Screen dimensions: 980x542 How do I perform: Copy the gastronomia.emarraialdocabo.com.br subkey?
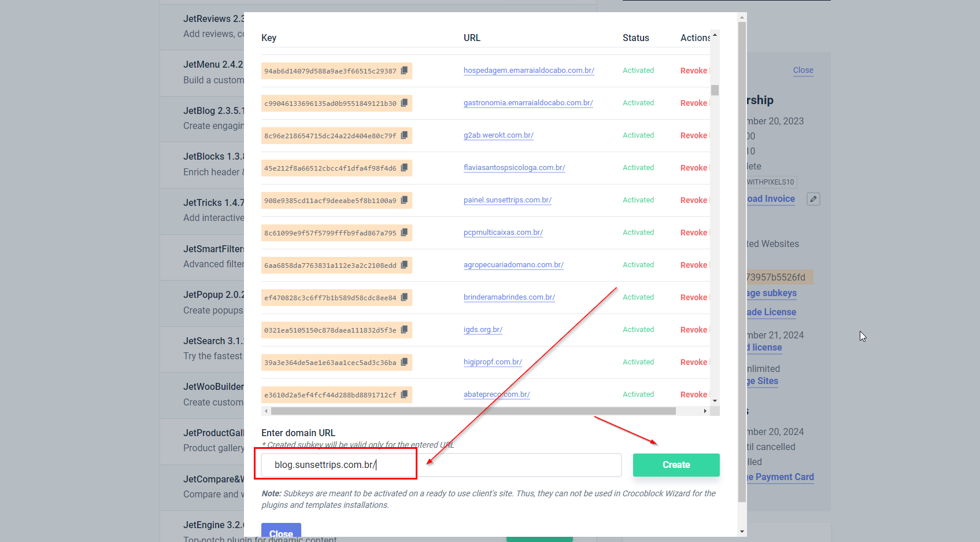click(x=404, y=103)
